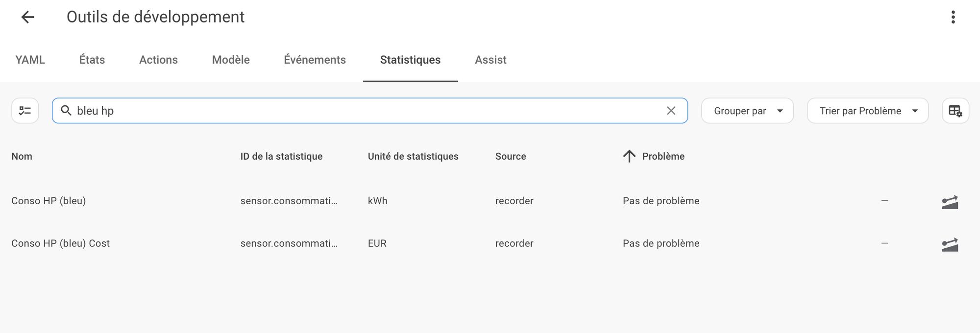Viewport: 980px width, 333px height.
Task: Select the Conso HP (bleu) Cost row
Action: [61, 243]
